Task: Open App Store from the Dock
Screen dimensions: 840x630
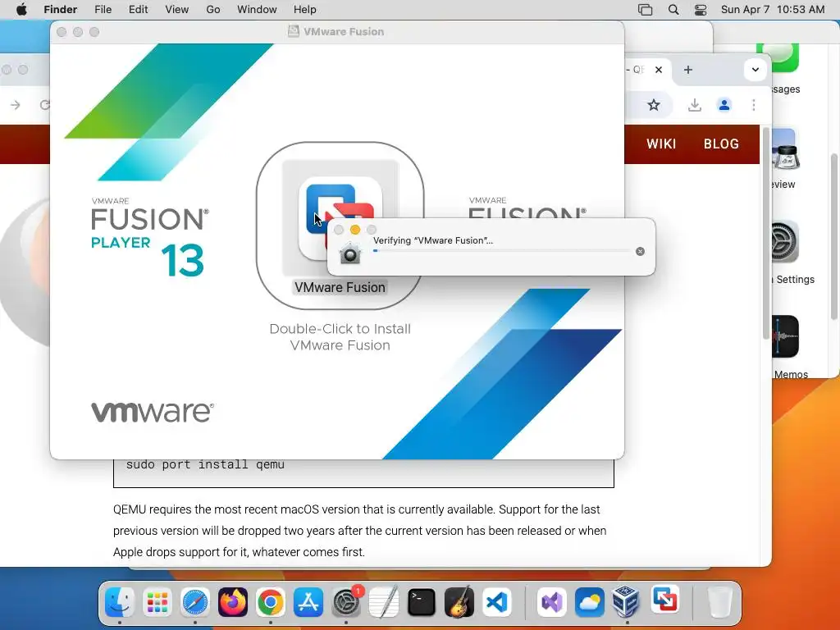Action: pos(308,601)
